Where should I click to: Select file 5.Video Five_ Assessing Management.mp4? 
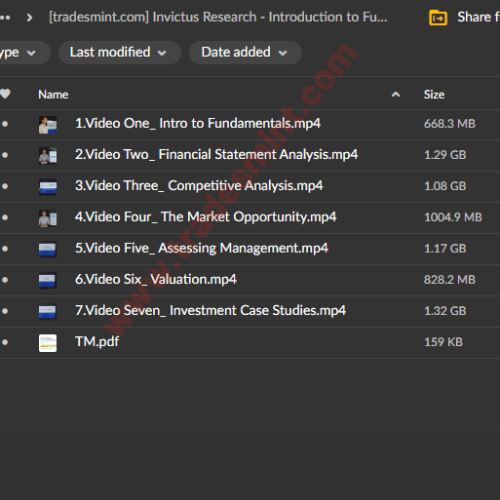coord(202,248)
